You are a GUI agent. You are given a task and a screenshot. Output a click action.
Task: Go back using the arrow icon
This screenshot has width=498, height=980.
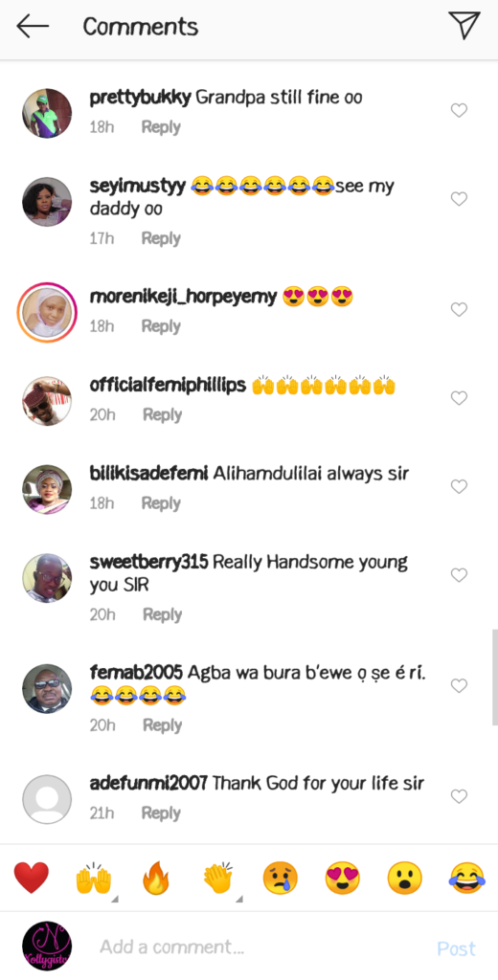[x=33, y=26]
